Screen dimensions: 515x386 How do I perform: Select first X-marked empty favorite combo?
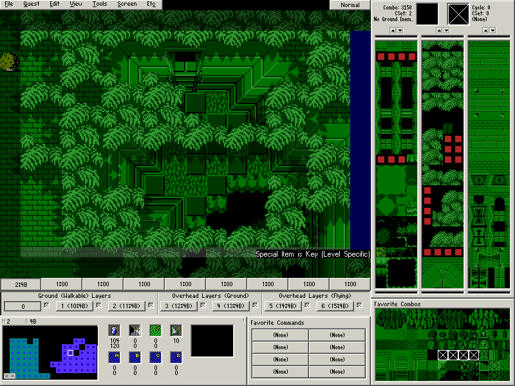(x=442, y=355)
